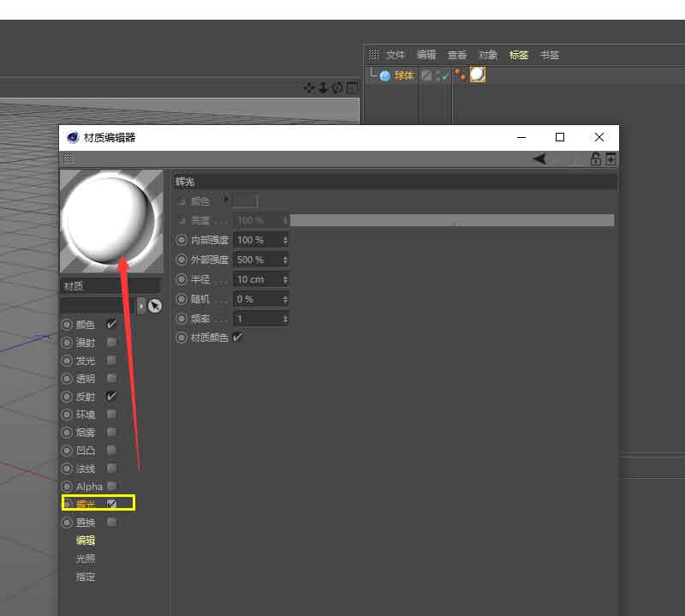Click the back navigation arrow in the material editor
The width and height of the screenshot is (685, 616).
[539, 159]
